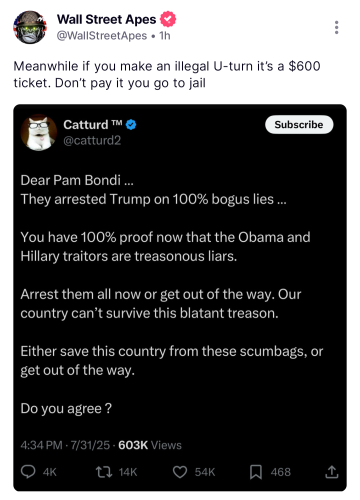Tap the repost arrows icon

point(104,472)
